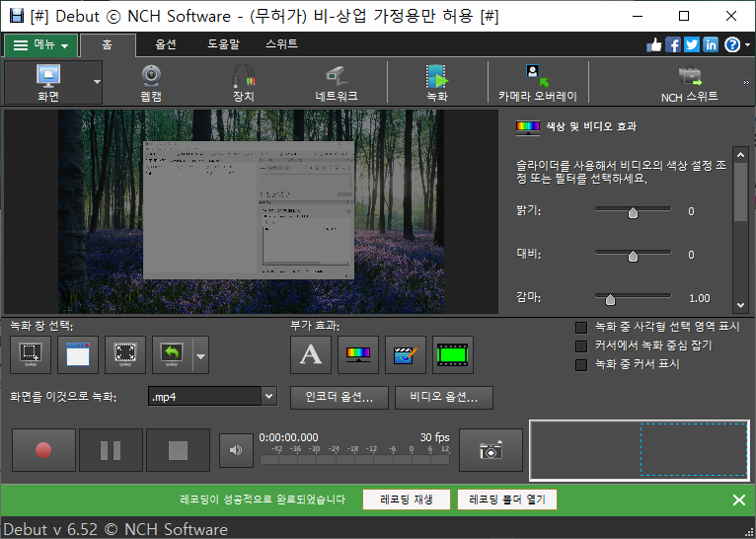Screen dimensions: 756x539
Task: Select the 웹캠 (webcam) source icon
Action: pos(150,81)
